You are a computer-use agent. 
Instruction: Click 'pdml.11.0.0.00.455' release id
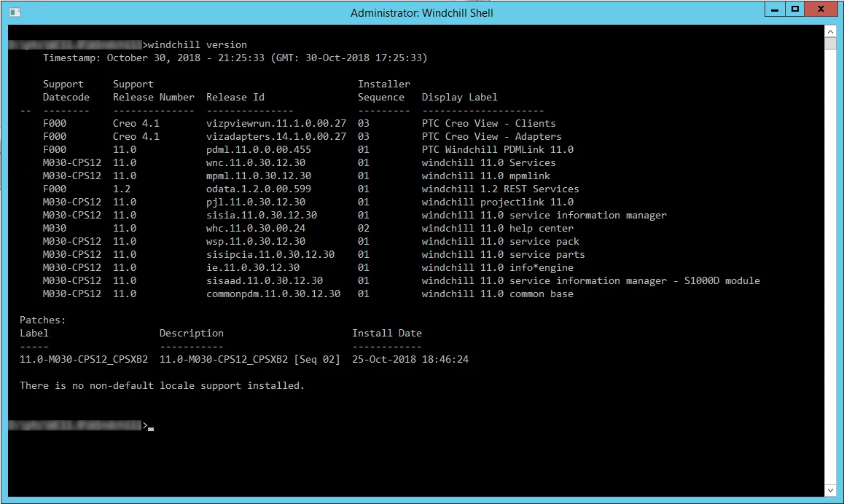coord(258,149)
